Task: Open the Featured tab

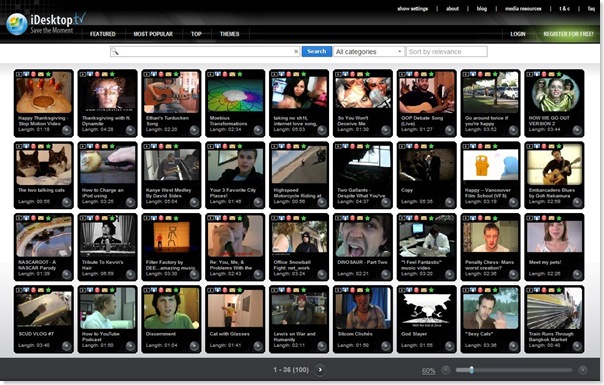Action: click(x=103, y=34)
